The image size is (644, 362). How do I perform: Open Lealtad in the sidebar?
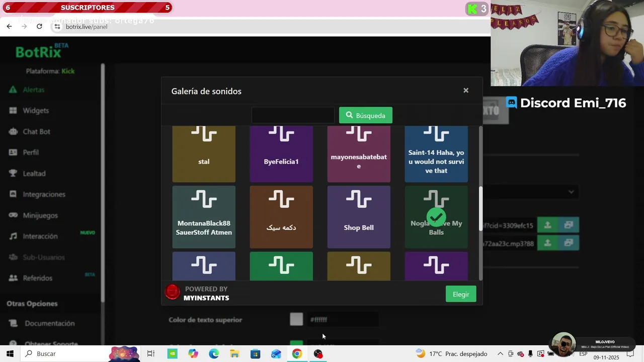[x=34, y=173]
